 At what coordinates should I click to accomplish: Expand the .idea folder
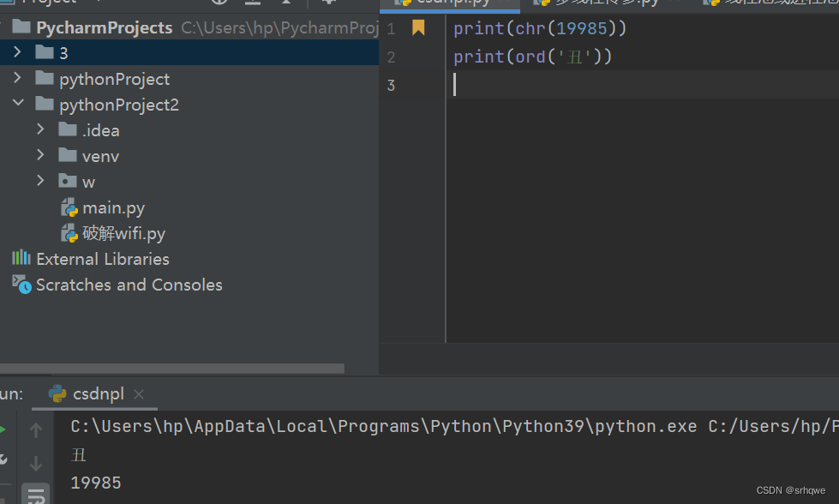[x=40, y=129]
